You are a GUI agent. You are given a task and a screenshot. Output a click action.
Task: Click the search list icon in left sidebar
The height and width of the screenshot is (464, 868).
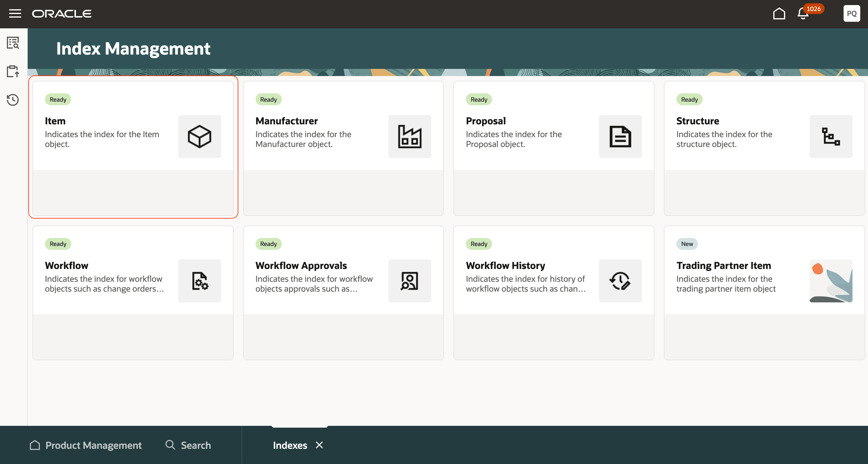tap(13, 43)
